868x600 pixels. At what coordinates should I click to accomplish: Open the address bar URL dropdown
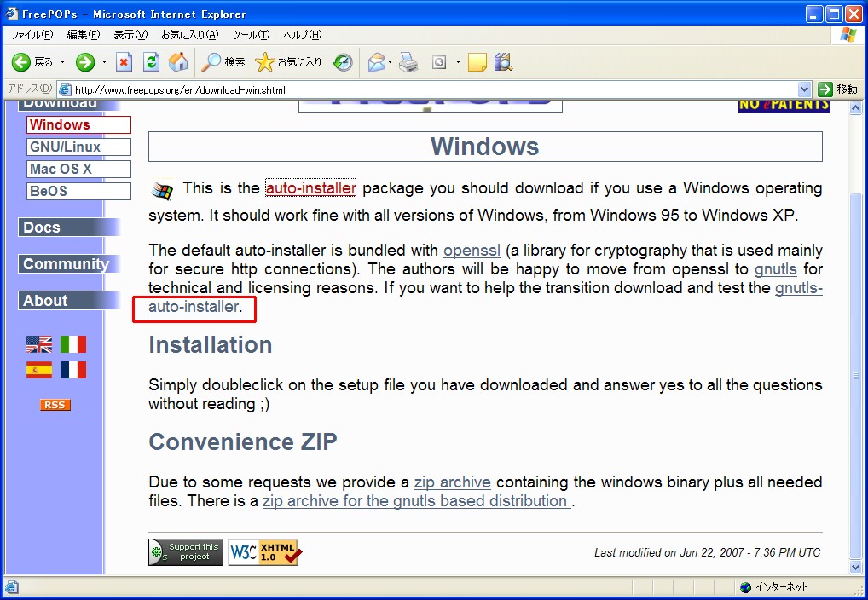[x=804, y=89]
